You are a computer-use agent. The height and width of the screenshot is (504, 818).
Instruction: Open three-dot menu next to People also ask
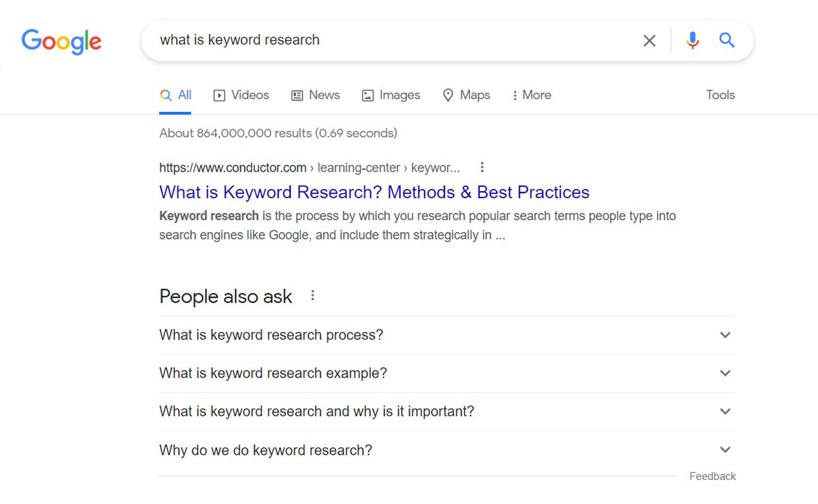(x=312, y=296)
